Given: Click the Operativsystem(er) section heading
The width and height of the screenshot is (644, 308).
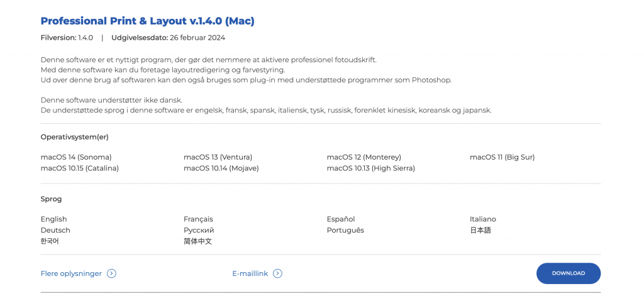Looking at the screenshot, I should pos(74,137).
